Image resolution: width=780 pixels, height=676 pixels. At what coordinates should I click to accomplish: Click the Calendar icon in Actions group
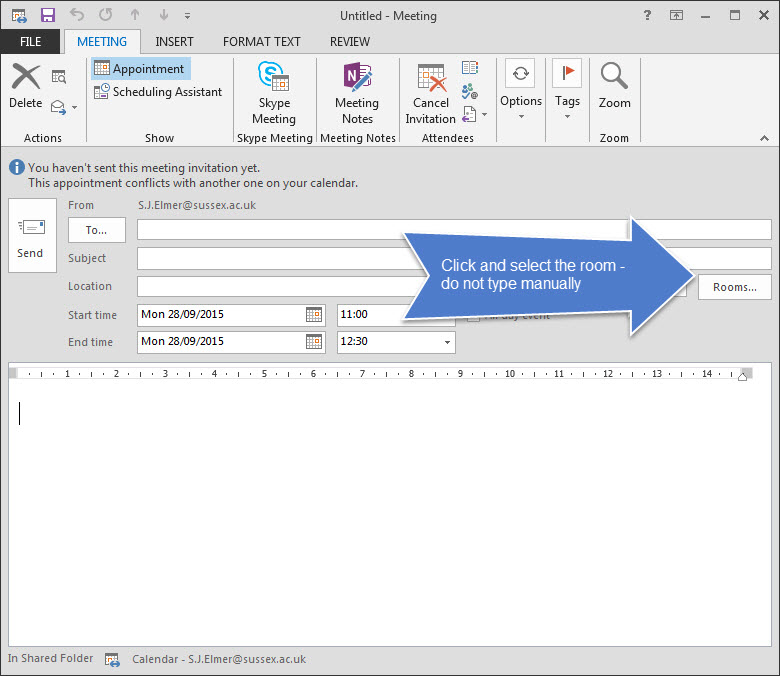[59, 77]
